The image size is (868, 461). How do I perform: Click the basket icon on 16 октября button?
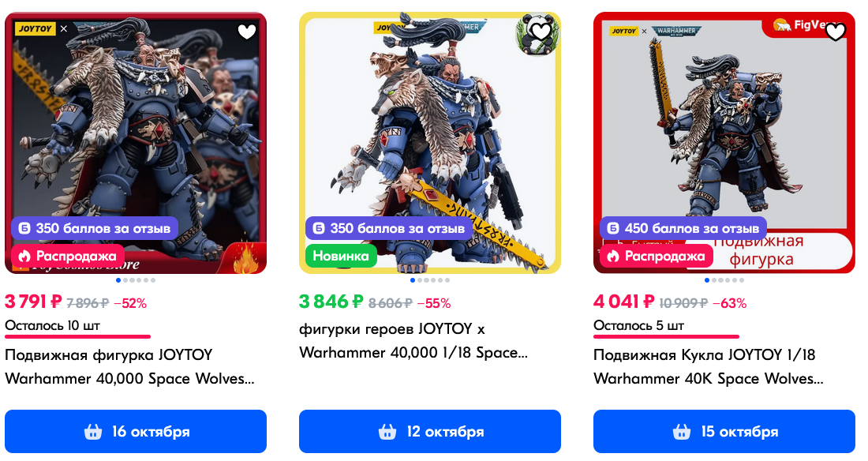[x=93, y=432]
